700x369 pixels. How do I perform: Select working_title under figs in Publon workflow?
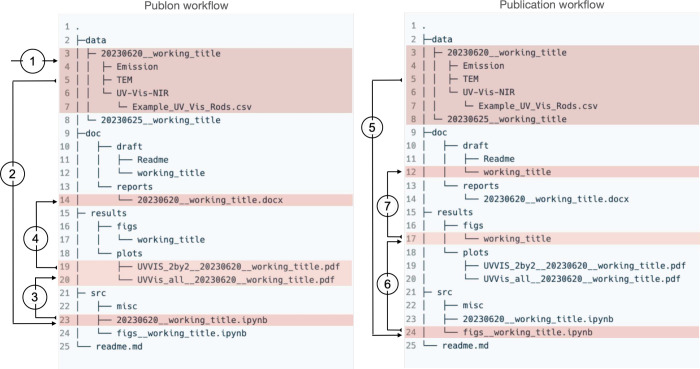point(171,240)
